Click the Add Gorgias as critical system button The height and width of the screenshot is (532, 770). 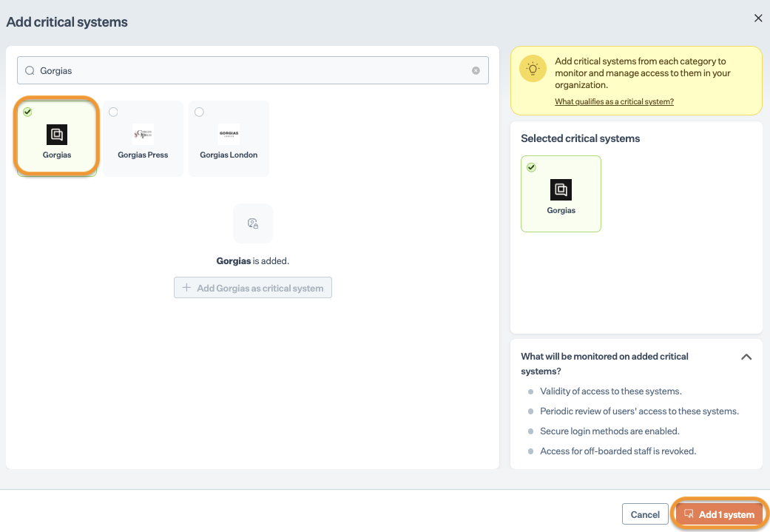pyautogui.click(x=253, y=288)
